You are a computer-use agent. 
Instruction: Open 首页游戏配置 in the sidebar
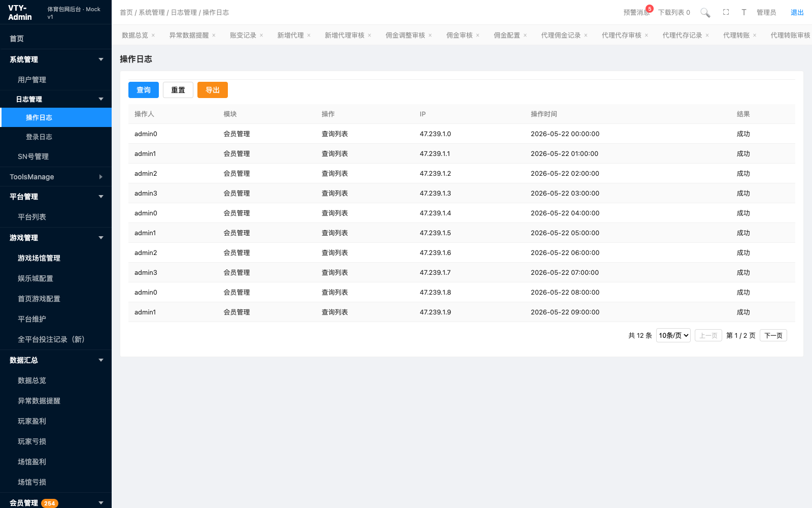56,299
